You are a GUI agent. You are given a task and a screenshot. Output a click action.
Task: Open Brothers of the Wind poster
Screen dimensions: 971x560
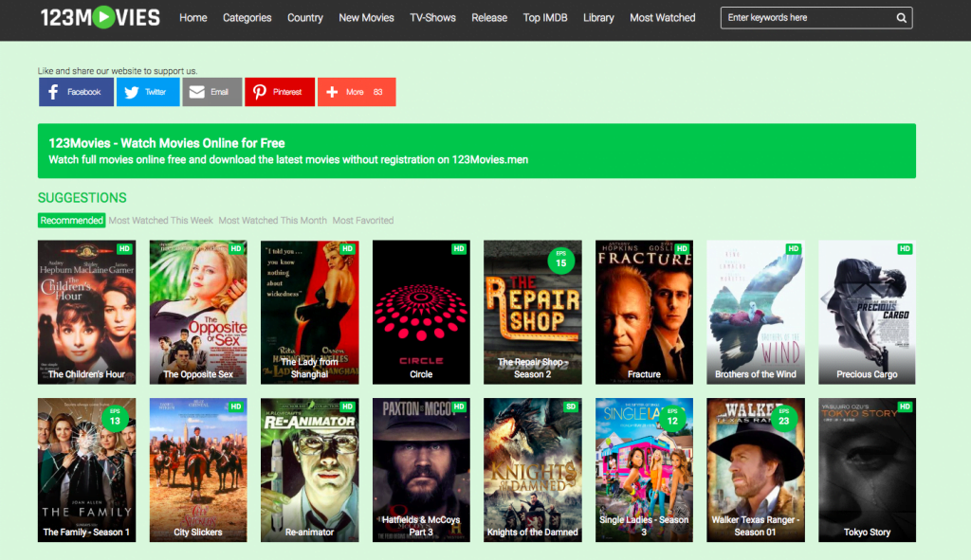click(x=756, y=313)
